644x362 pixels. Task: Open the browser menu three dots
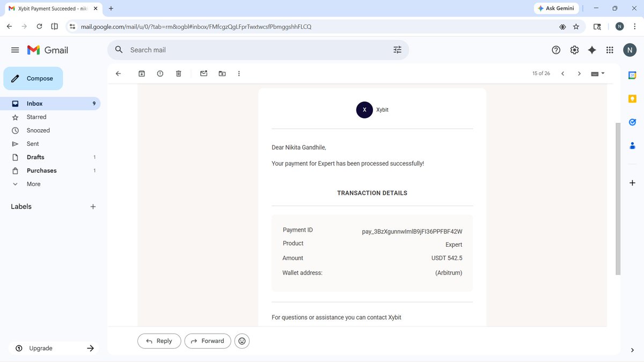[635, 26]
